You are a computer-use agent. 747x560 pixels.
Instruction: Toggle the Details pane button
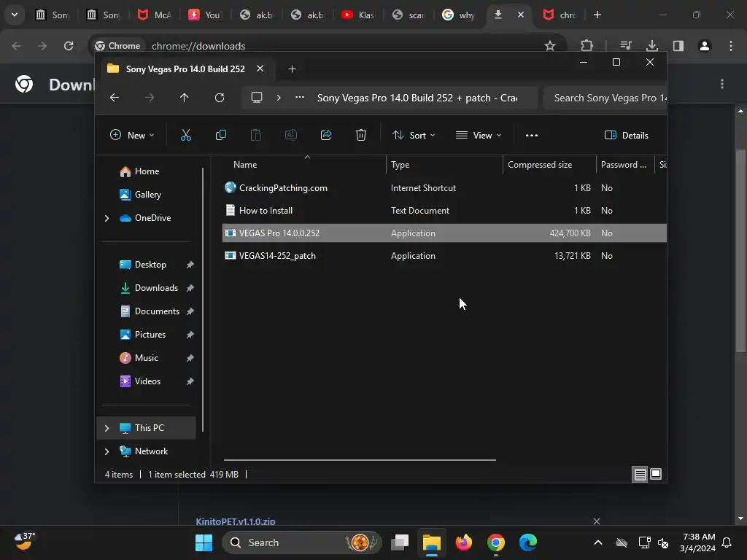coord(626,135)
